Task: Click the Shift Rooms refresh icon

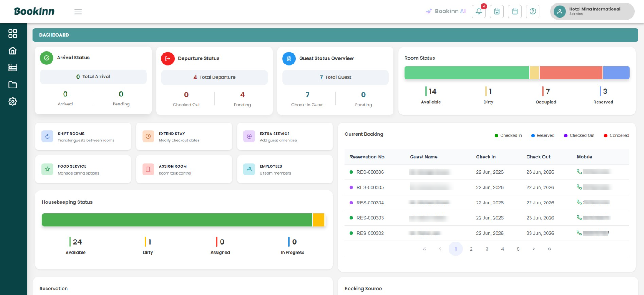Action: [x=47, y=137]
